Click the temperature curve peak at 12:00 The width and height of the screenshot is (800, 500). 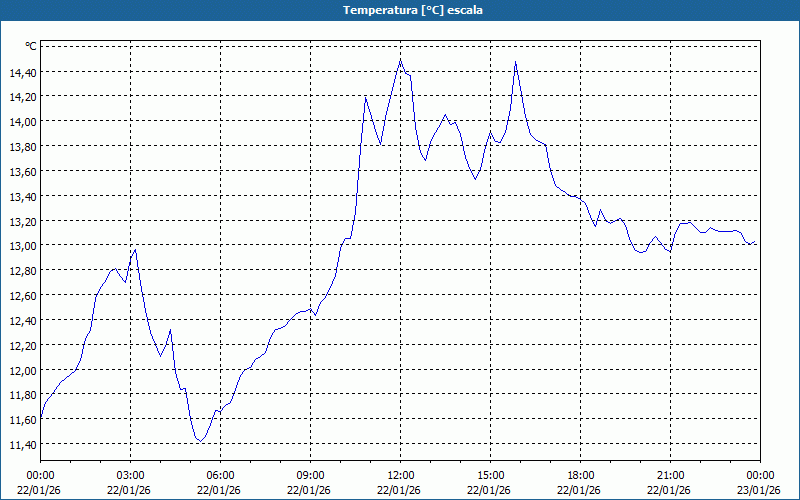(x=400, y=60)
